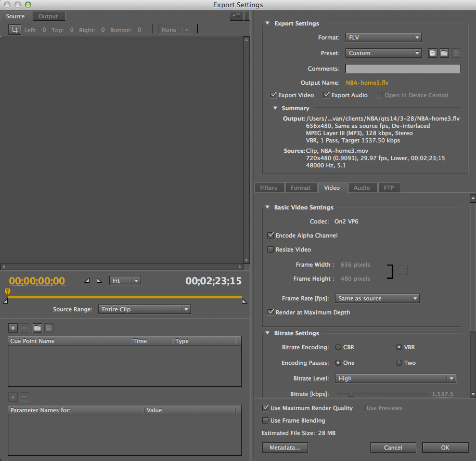This screenshot has width=476, height=461.
Task: Click the Bitrate kbps slider handle
Action: point(351,394)
